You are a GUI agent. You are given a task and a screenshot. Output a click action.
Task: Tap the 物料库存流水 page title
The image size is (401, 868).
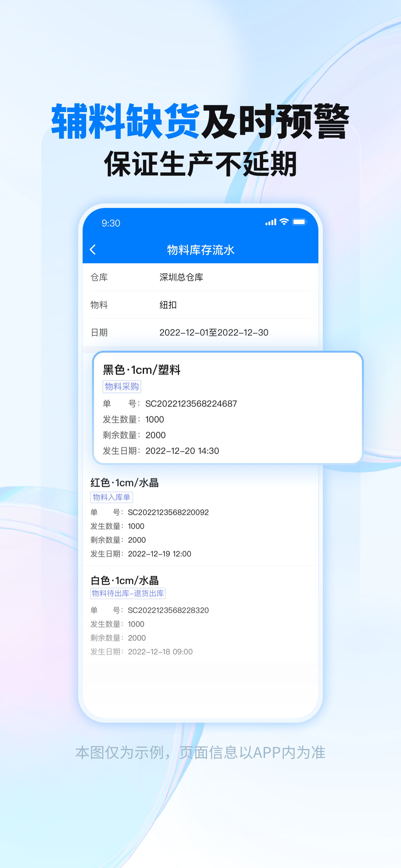tap(200, 250)
